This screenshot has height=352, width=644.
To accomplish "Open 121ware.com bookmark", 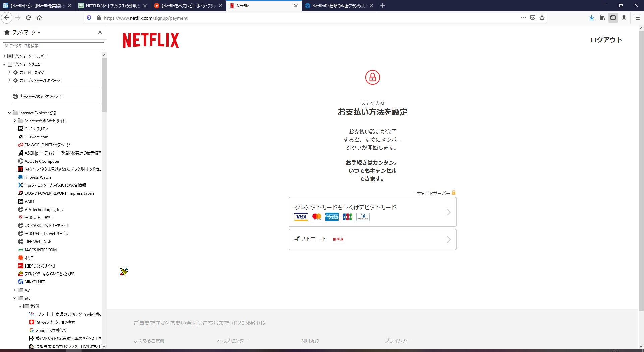I will [34, 137].
